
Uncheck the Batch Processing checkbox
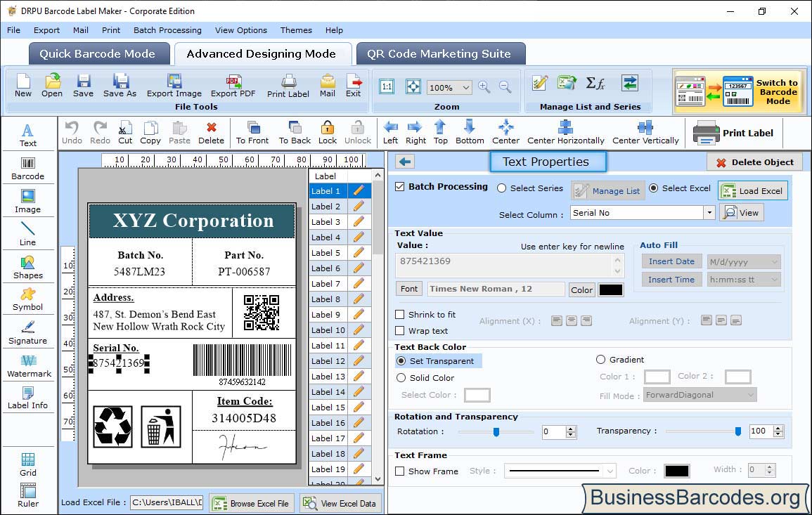tap(400, 186)
